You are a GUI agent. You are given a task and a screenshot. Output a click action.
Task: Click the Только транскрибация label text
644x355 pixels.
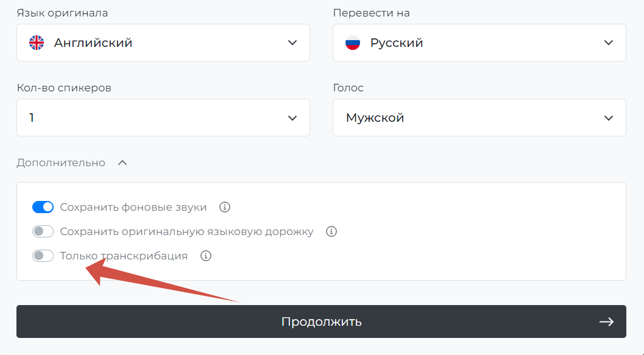124,256
